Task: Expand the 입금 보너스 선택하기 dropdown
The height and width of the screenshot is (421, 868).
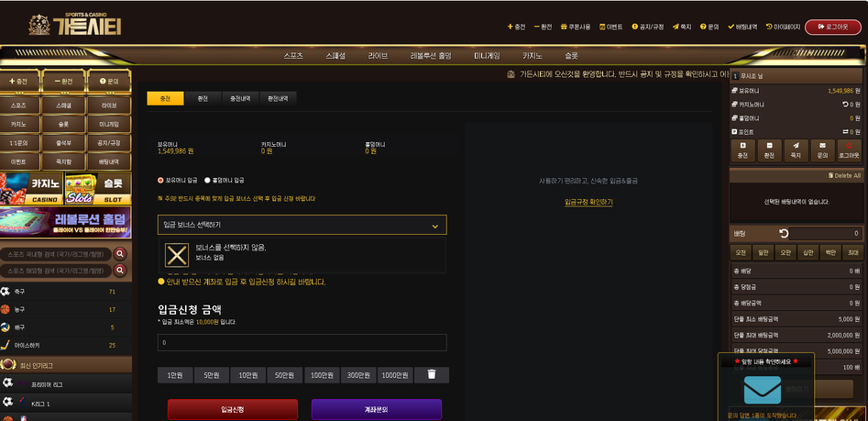Action: coord(302,225)
